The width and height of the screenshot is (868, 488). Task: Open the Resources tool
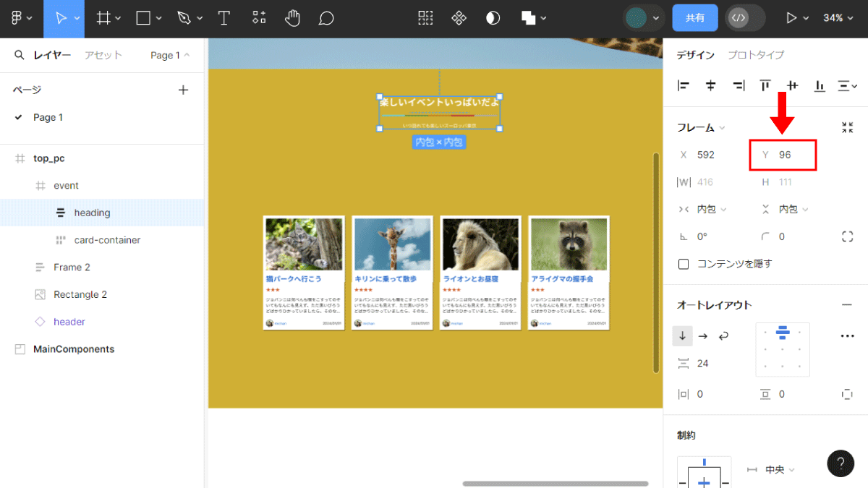pyautogui.click(x=259, y=18)
